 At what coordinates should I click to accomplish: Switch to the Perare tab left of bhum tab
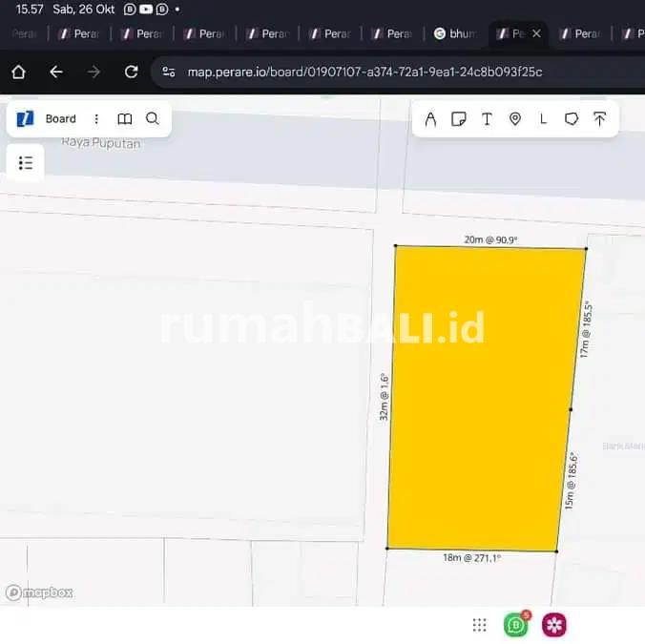pos(392,33)
